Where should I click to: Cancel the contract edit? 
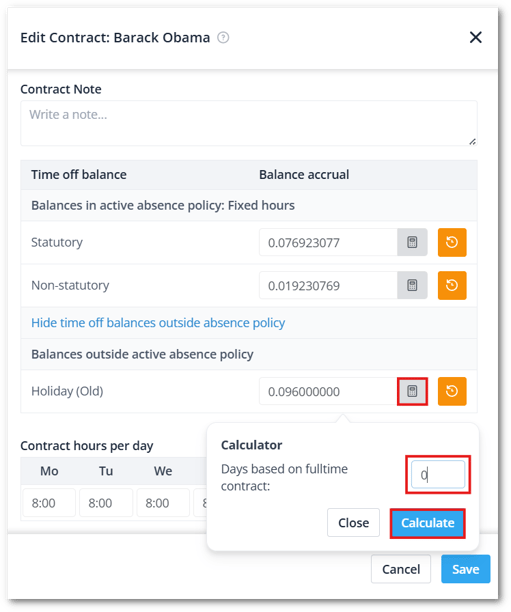point(401,569)
